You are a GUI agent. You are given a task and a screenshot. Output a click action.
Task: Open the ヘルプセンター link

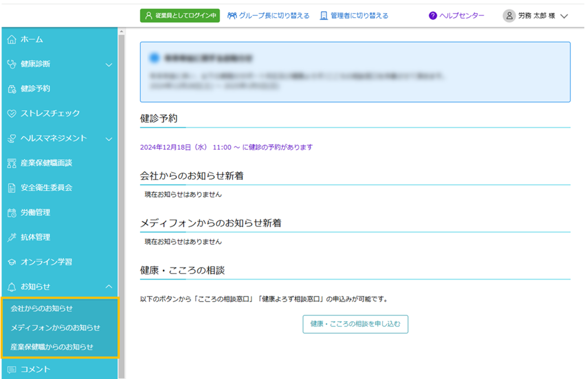click(457, 16)
